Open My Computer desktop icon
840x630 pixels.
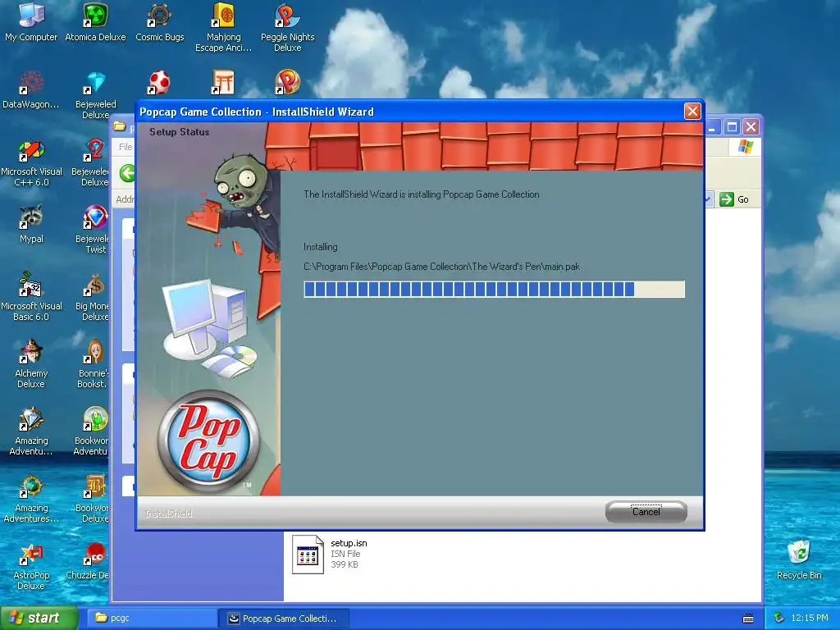pyautogui.click(x=31, y=22)
